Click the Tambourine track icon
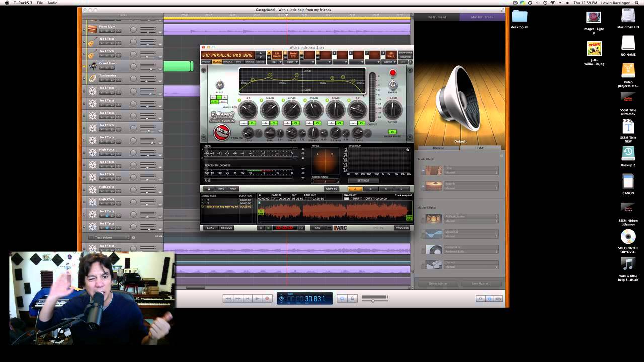The height and width of the screenshot is (362, 644). coord(92,78)
